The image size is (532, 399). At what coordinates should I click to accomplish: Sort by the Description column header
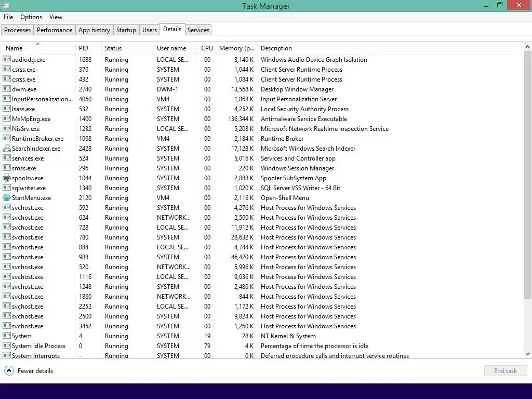390,48
